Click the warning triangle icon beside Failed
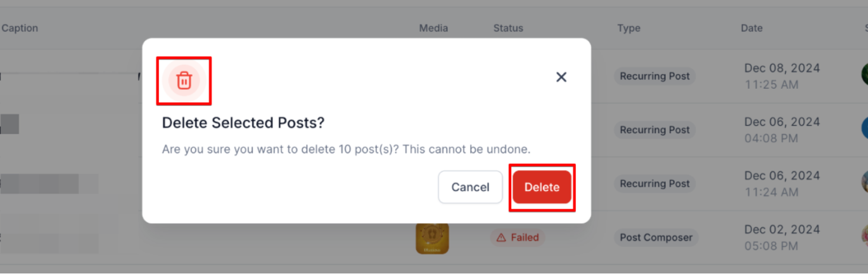Screen dimensions: 868x276 tap(501, 238)
